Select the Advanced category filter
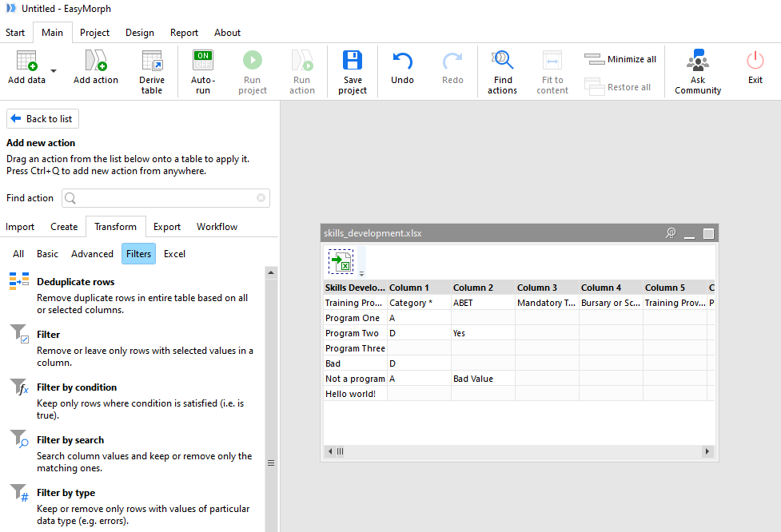781x532 pixels. 92,254
